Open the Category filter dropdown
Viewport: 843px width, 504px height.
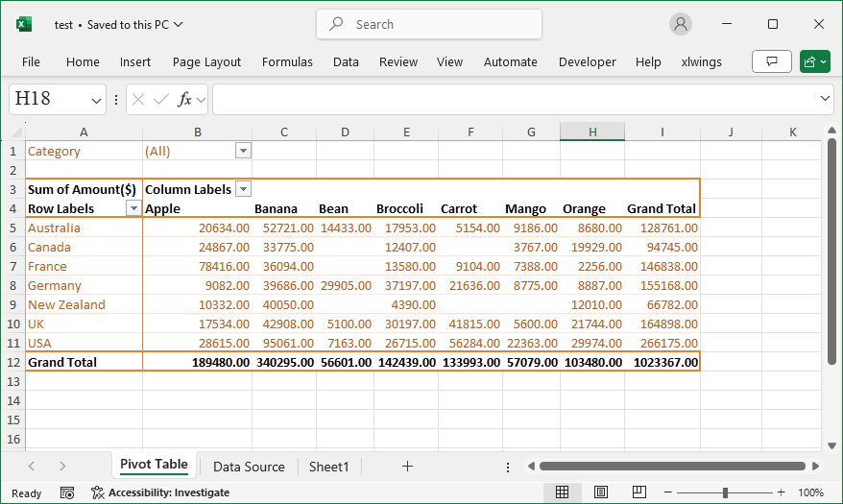tap(243, 151)
